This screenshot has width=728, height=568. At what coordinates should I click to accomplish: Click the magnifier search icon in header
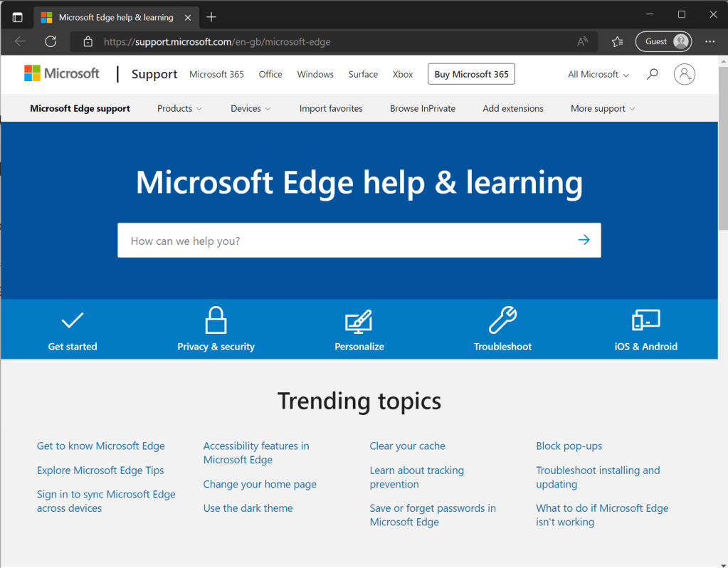[x=652, y=74]
